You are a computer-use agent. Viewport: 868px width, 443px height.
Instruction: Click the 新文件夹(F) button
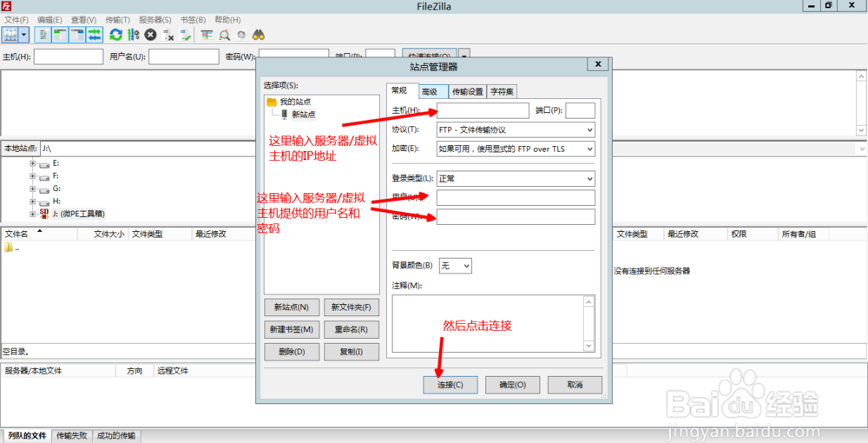coord(352,307)
